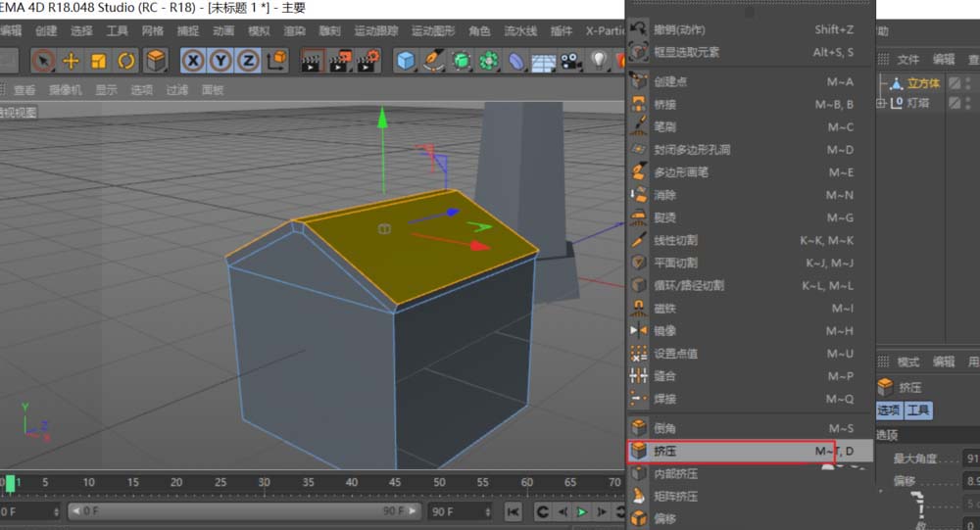Click the 最大角度 value field
The image size is (980, 530).
click(972, 458)
